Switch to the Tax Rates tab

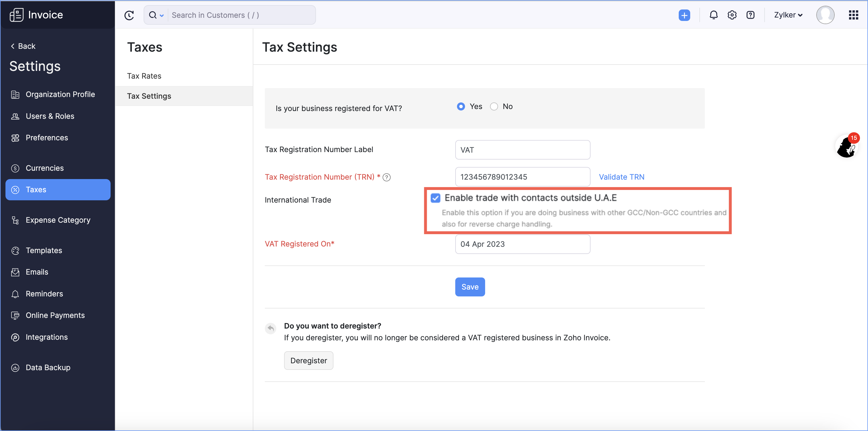click(184, 76)
